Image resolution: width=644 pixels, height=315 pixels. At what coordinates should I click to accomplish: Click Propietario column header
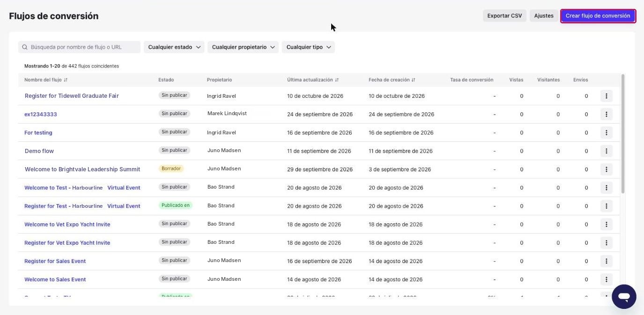[219, 80]
